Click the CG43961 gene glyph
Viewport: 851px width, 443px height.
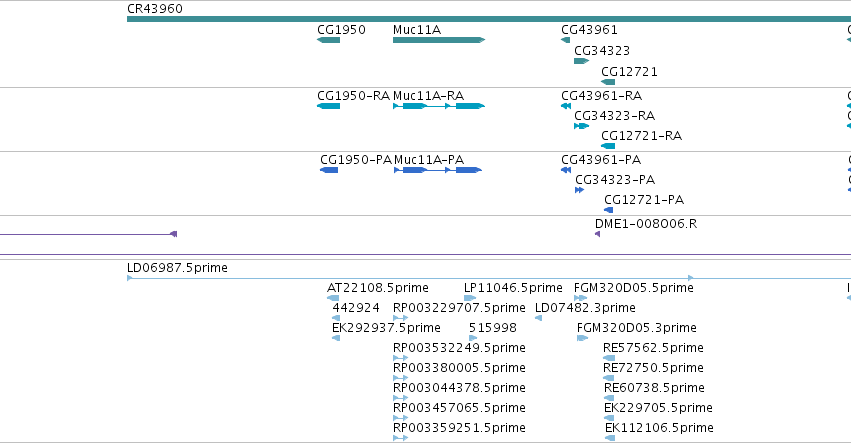566,40
